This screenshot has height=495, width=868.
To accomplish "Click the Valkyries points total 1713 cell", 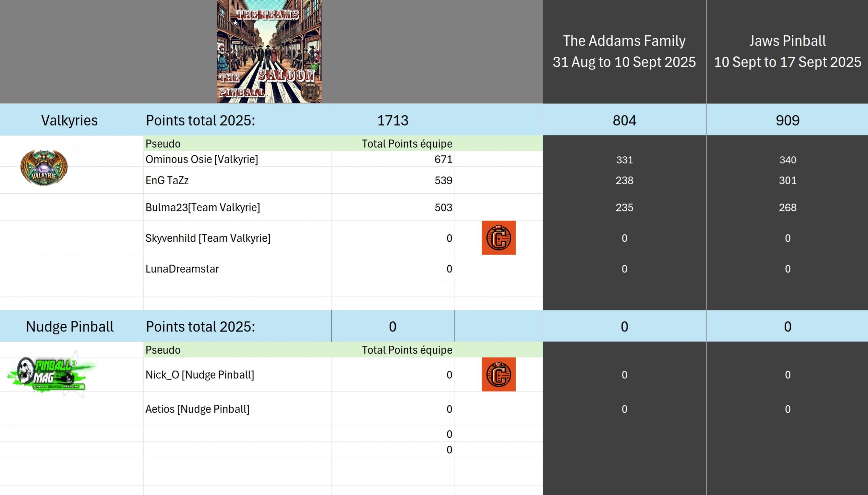I will (x=392, y=120).
